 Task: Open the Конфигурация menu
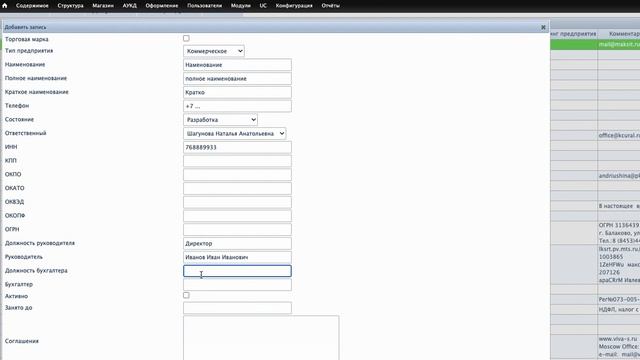[294, 6]
